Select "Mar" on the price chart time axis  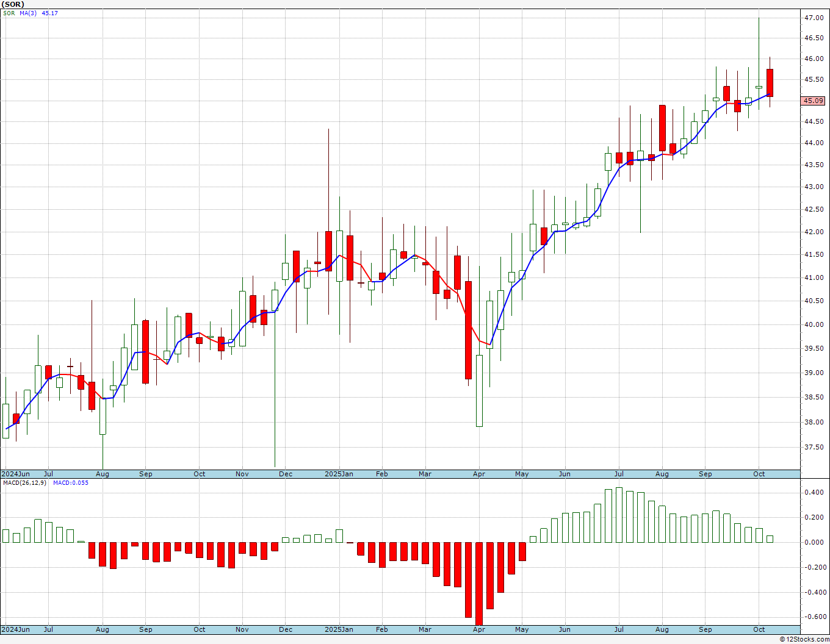pyautogui.click(x=425, y=474)
